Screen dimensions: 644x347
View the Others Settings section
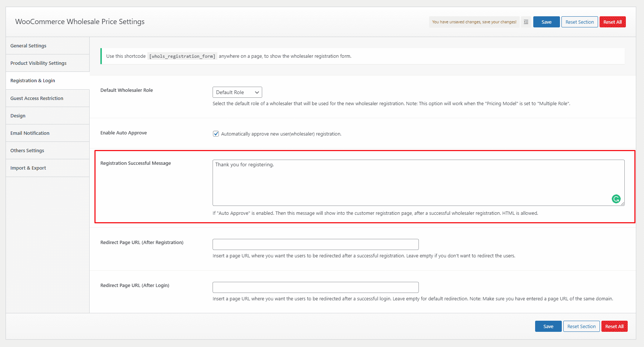27,150
